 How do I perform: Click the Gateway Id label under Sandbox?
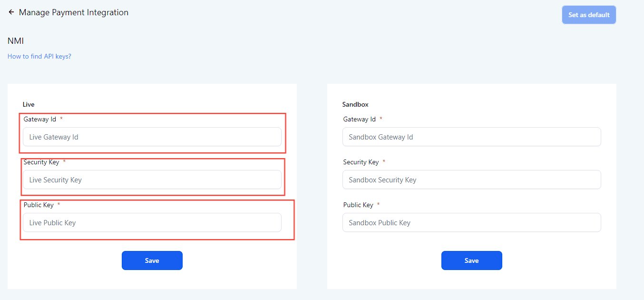tap(360, 119)
